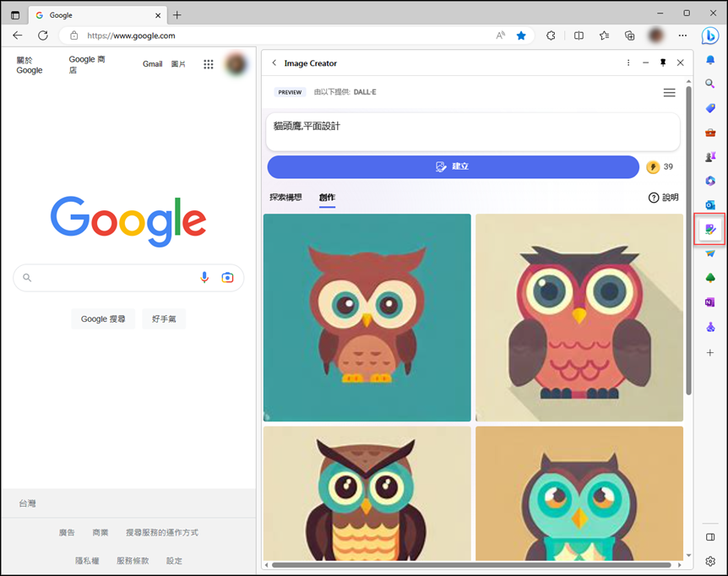
Task: Click the Google 搜尋 button
Action: point(103,319)
